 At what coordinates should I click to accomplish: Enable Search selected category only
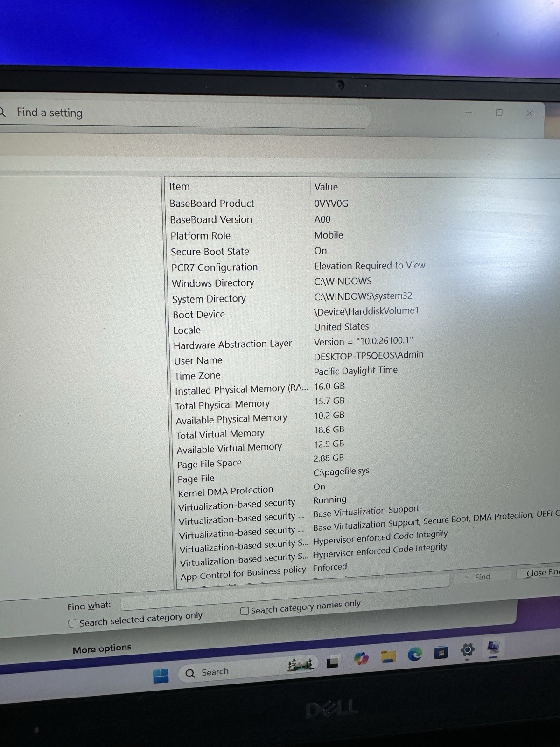coord(73,623)
